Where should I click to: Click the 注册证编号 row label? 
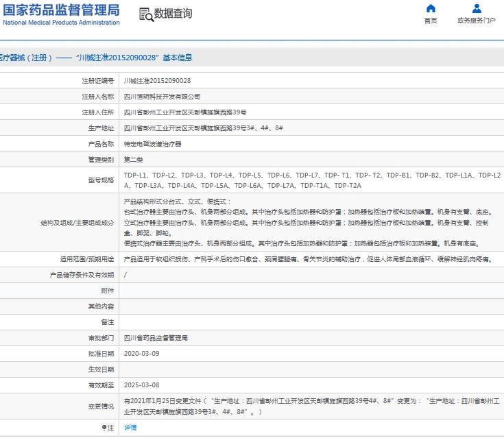(x=97, y=81)
